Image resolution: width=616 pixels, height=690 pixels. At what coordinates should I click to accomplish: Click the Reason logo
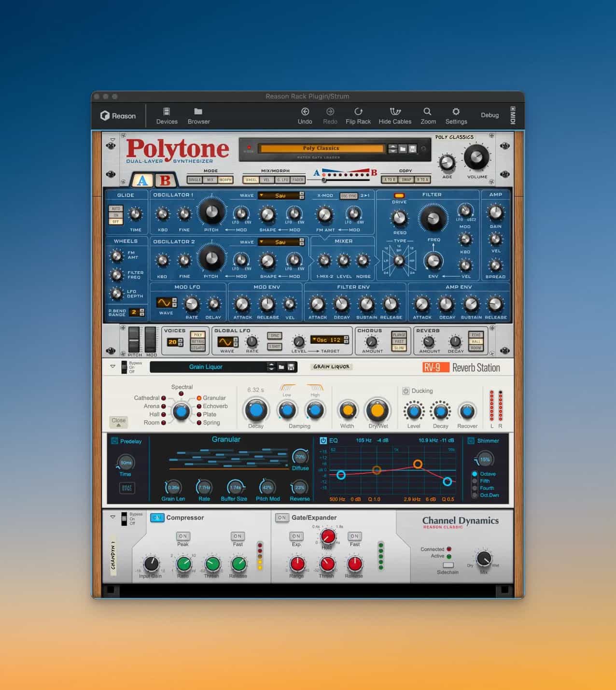click(x=118, y=116)
